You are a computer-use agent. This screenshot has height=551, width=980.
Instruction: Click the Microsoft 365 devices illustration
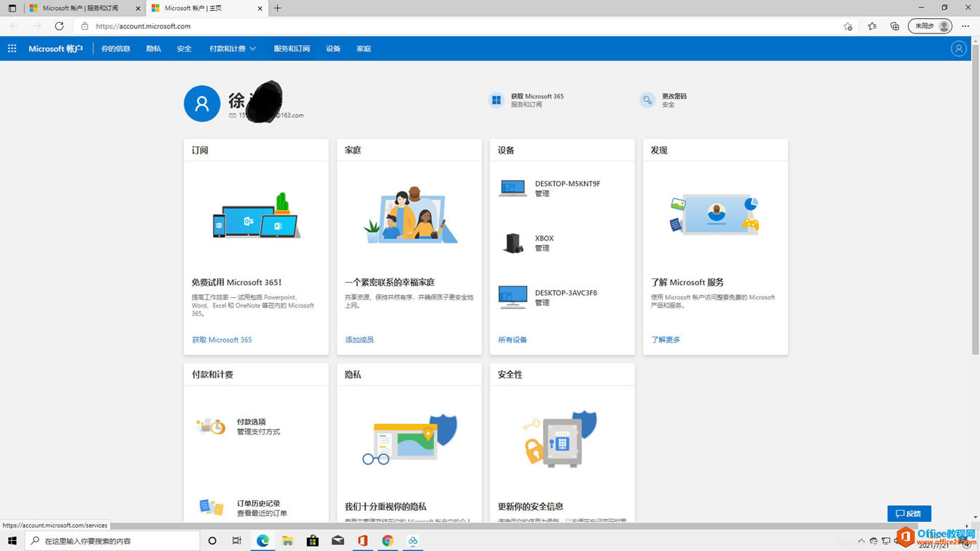point(256,216)
